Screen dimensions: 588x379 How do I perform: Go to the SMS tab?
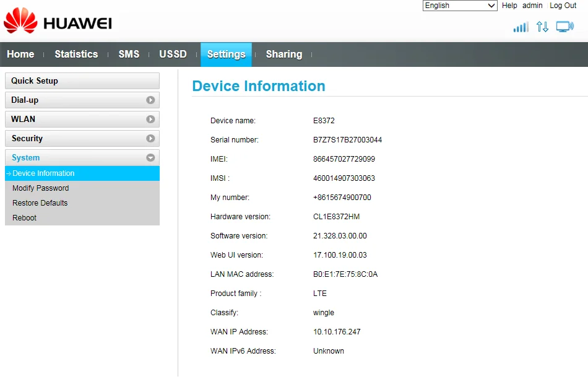[x=129, y=54]
